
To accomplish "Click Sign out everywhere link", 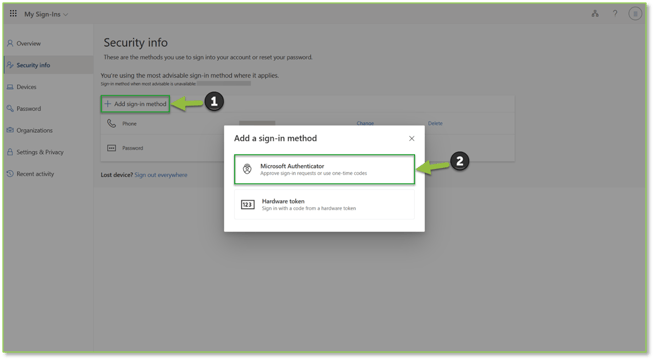I will (161, 175).
